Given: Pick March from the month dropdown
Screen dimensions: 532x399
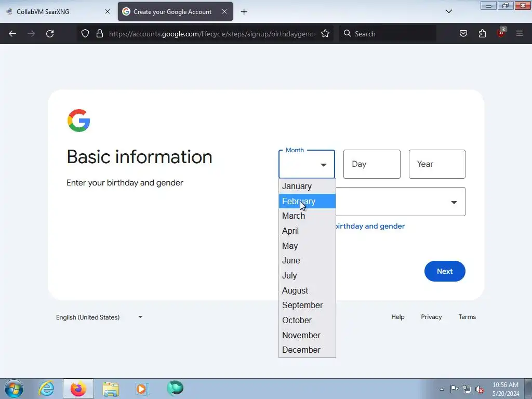Looking at the screenshot, I should point(307,216).
